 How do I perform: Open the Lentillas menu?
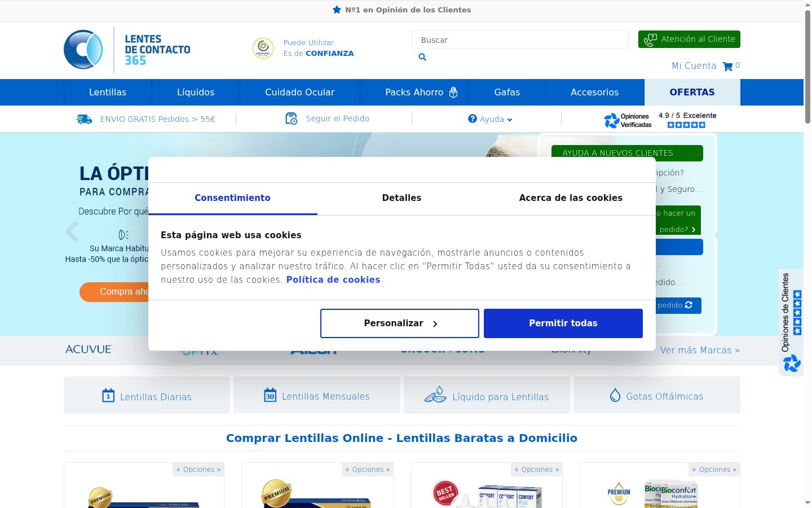(108, 93)
